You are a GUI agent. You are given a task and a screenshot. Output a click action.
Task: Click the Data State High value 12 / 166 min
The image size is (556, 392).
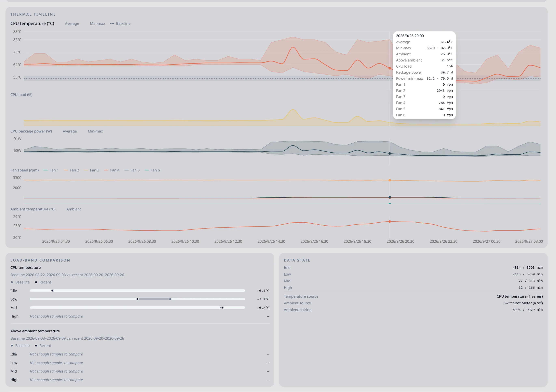tap(531, 288)
